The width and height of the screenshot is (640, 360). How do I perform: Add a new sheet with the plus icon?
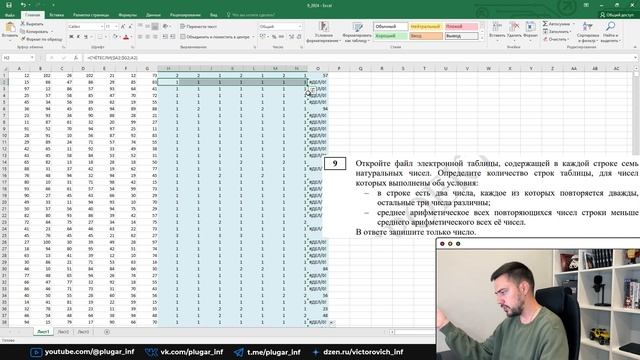107,332
